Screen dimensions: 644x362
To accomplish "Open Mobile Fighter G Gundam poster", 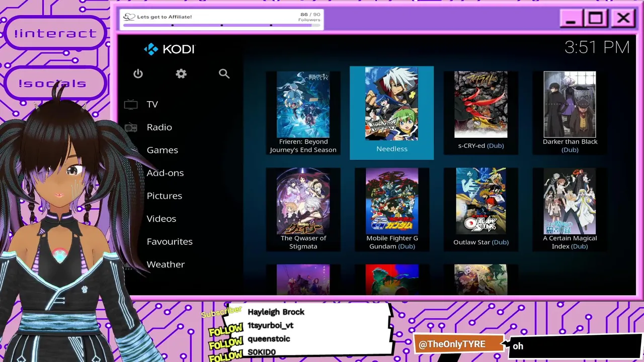I will [x=392, y=201].
